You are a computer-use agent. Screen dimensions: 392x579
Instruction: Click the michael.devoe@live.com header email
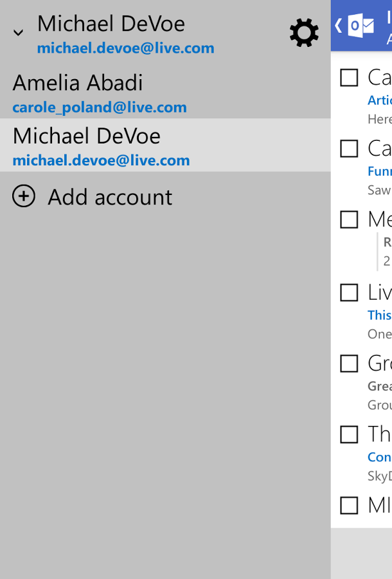click(x=125, y=48)
